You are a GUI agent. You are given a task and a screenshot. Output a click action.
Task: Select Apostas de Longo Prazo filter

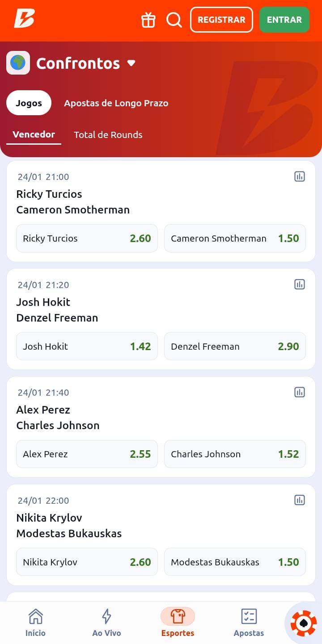[116, 103]
